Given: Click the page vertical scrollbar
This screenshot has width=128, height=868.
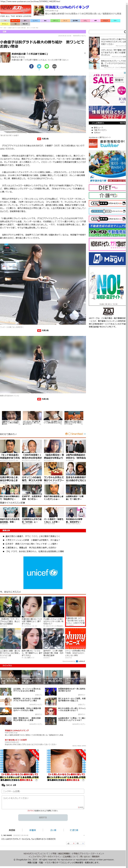Looking at the screenshot, I should (127, 434).
